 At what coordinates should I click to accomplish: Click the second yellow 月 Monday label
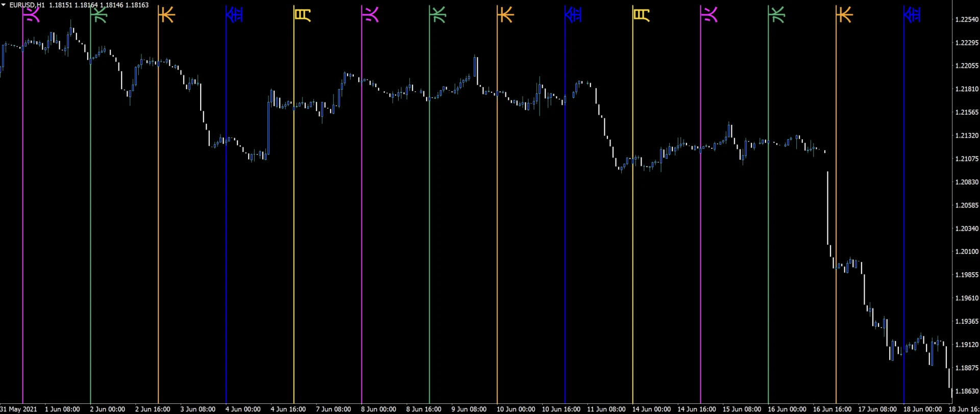642,14
